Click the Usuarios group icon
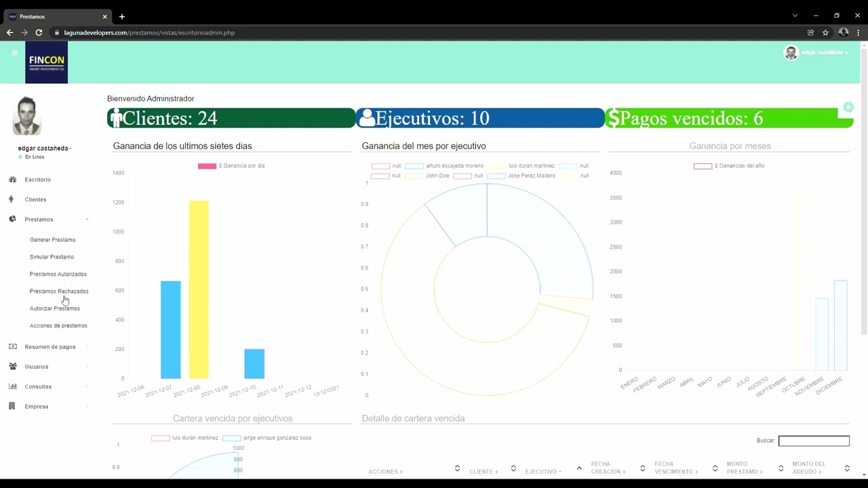 point(12,367)
